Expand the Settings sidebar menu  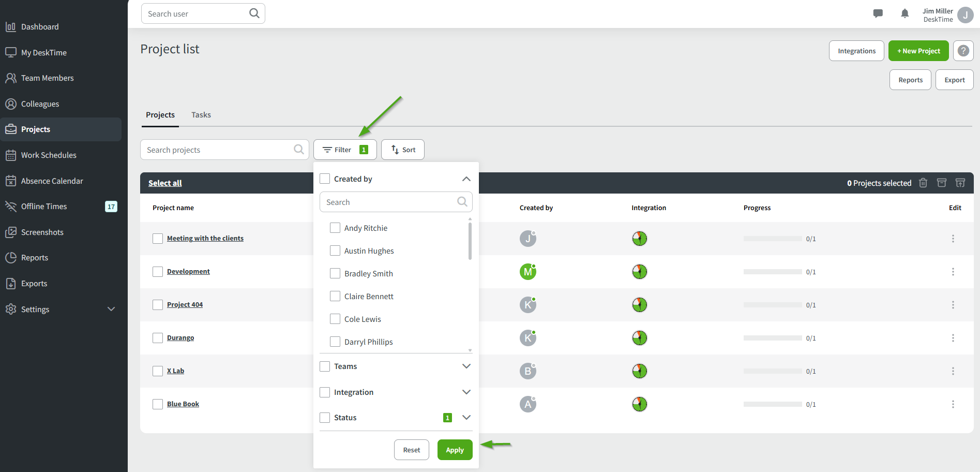[111, 309]
